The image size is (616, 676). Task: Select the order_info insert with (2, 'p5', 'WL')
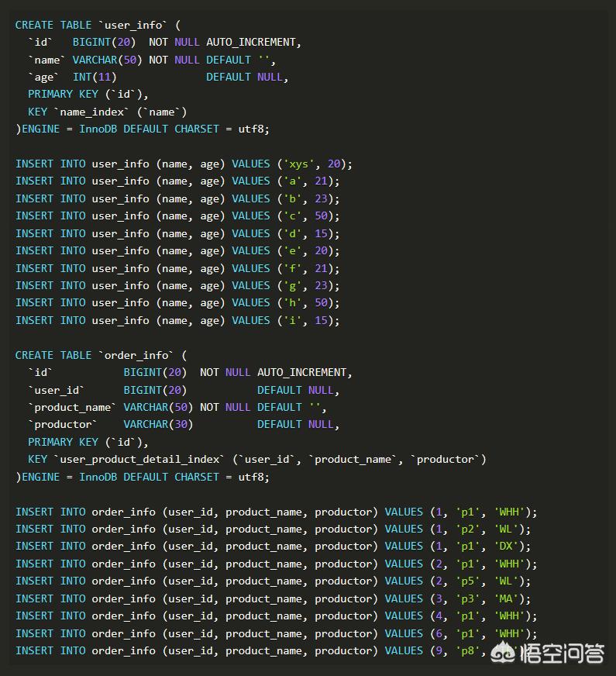[273, 581]
